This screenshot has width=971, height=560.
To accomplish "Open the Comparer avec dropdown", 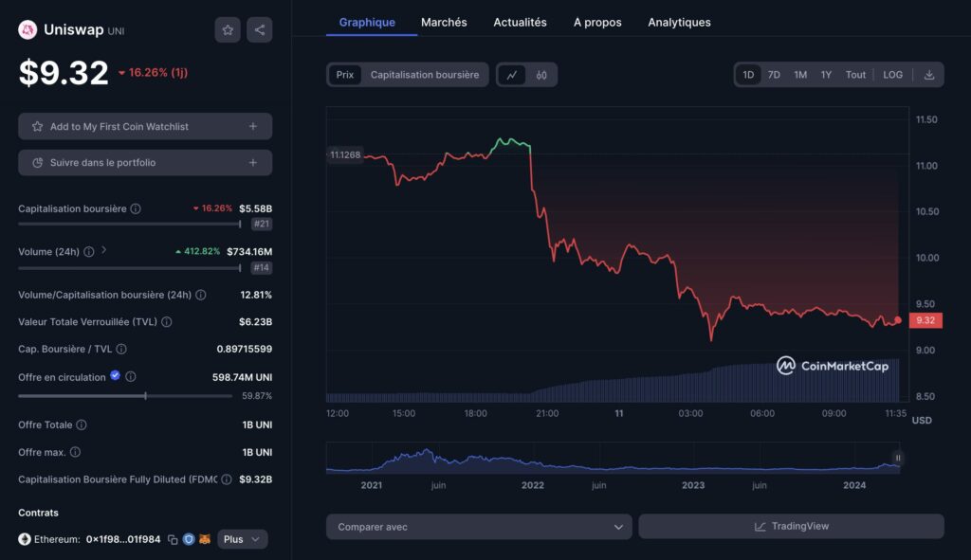I will [479, 527].
